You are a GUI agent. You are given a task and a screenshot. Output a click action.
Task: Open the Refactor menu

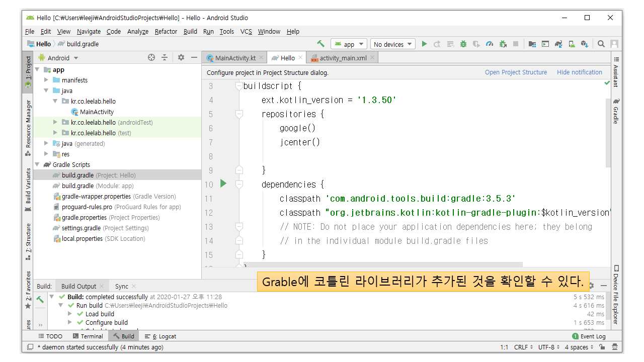point(166,31)
